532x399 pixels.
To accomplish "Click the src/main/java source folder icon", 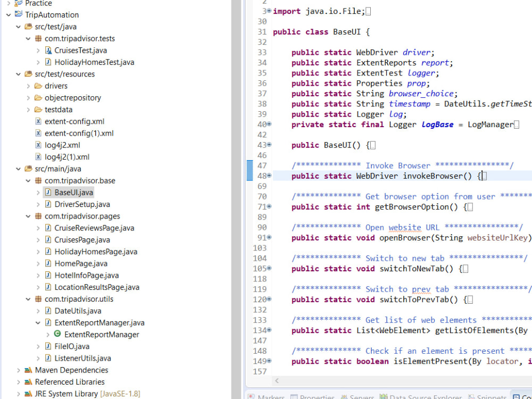I will tap(28, 169).
